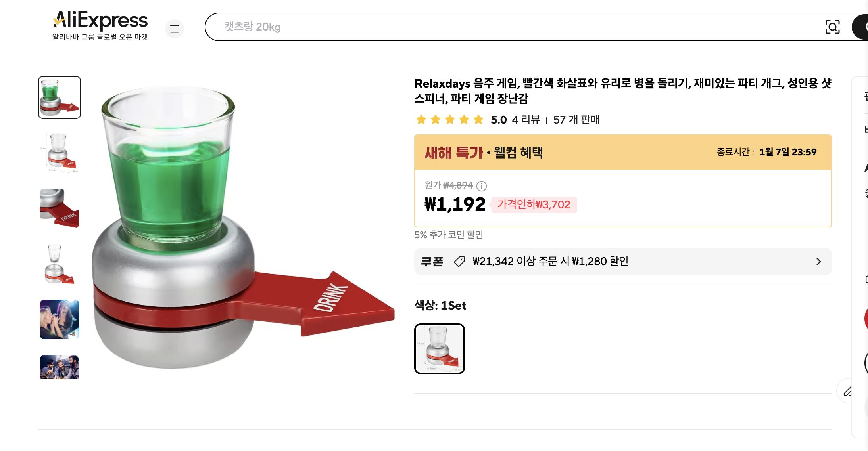The height and width of the screenshot is (451, 868).
Task: Open the image search camera icon
Action: (833, 27)
